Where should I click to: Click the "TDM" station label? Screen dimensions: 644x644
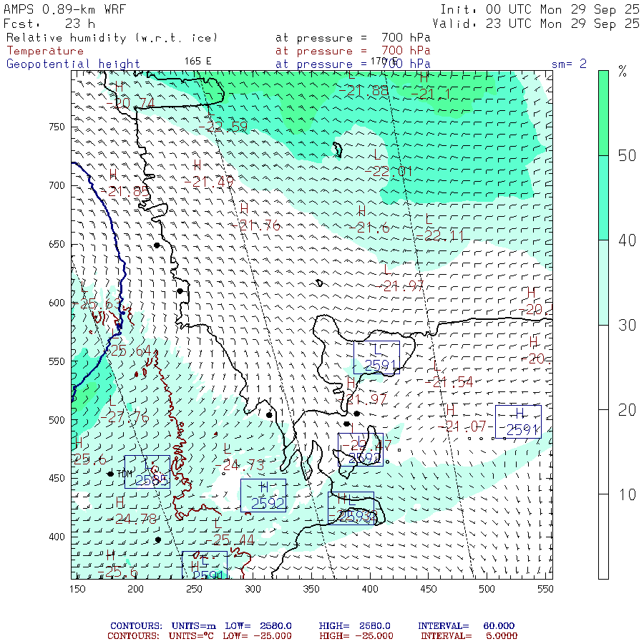[x=125, y=474]
